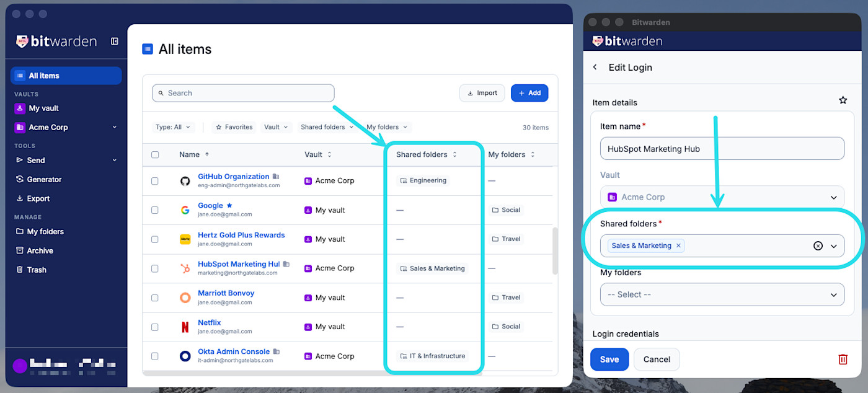The width and height of the screenshot is (868, 393).
Task: Open the My folders filter dropdown
Action: pos(387,127)
